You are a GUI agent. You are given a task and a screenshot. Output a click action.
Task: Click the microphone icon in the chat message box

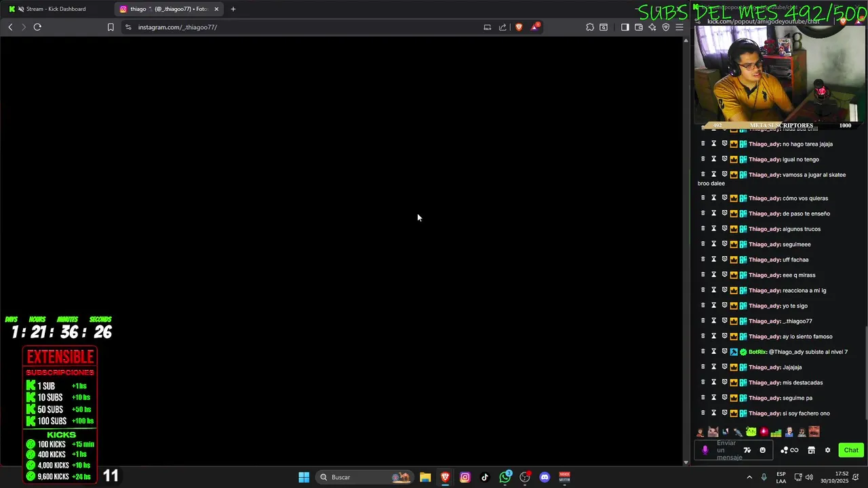[705, 450]
